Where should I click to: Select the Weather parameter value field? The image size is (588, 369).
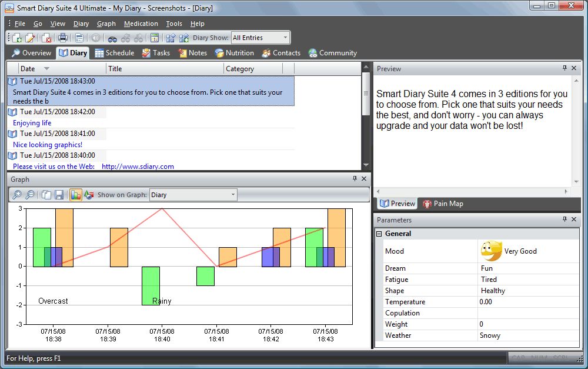(x=528, y=335)
